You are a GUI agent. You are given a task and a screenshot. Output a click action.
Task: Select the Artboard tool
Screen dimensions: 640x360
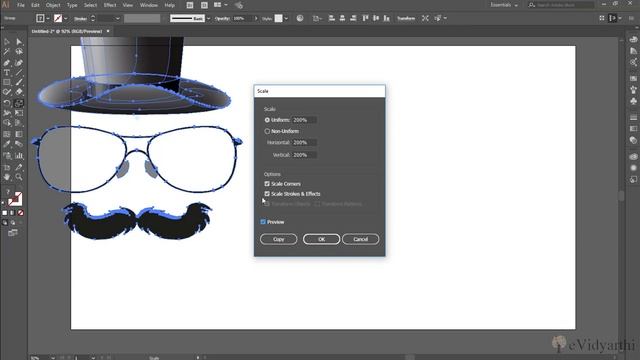coord(7,167)
